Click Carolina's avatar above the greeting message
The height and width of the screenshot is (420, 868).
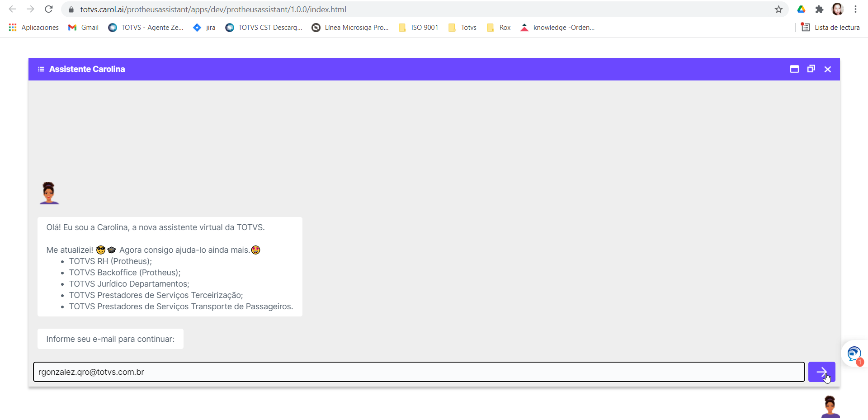point(49,193)
